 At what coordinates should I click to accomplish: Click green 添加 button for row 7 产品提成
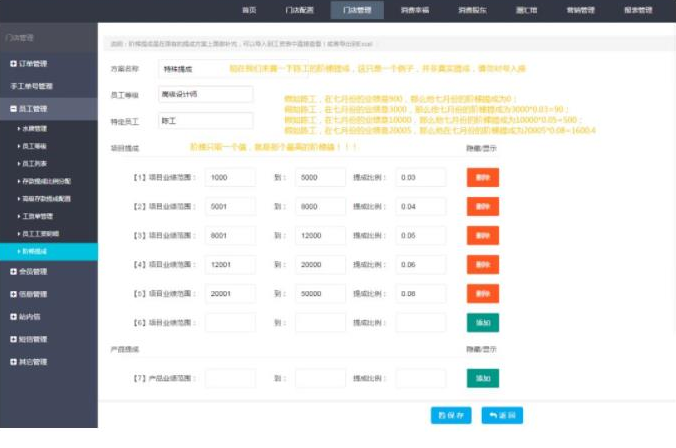(x=482, y=378)
